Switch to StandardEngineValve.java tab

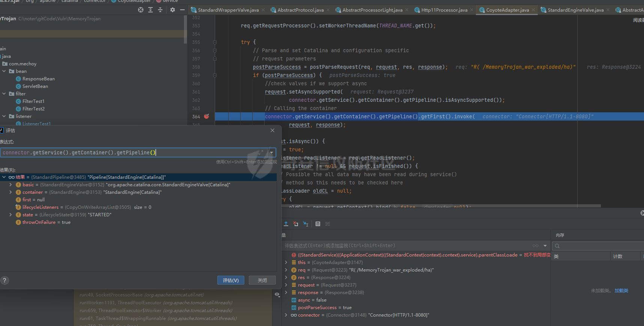coord(576,10)
